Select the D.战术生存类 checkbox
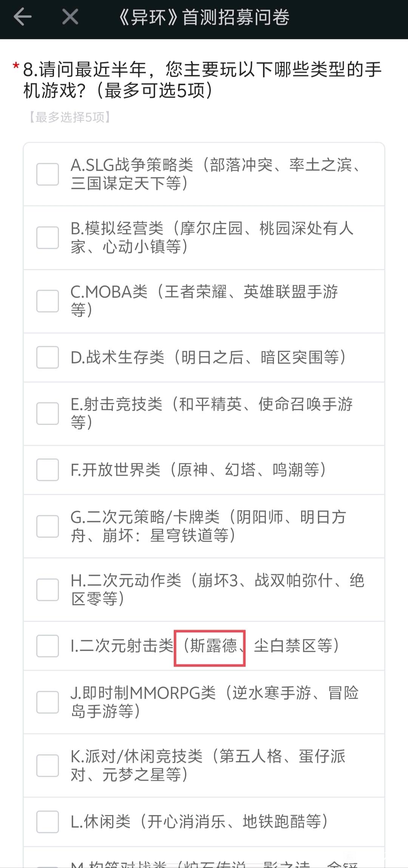408x868 pixels. pyautogui.click(x=48, y=357)
